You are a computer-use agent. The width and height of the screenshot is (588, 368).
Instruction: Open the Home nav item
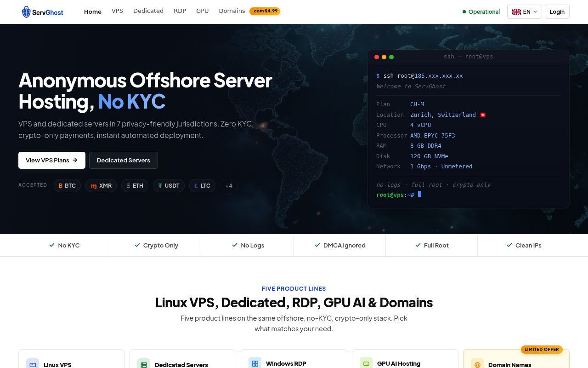[93, 11]
